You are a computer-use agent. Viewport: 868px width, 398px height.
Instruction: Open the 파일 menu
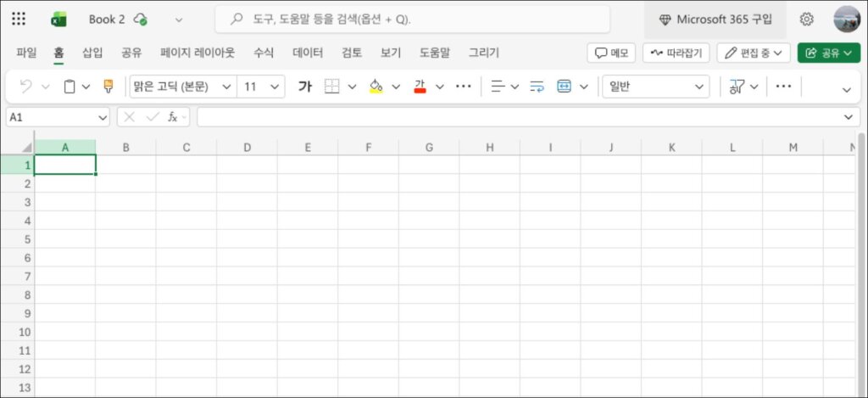(x=26, y=53)
